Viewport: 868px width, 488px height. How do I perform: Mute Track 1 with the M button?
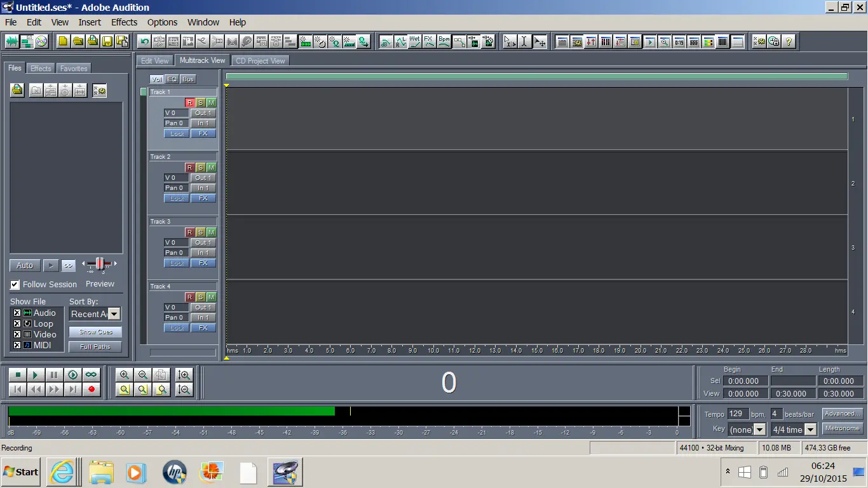[211, 103]
